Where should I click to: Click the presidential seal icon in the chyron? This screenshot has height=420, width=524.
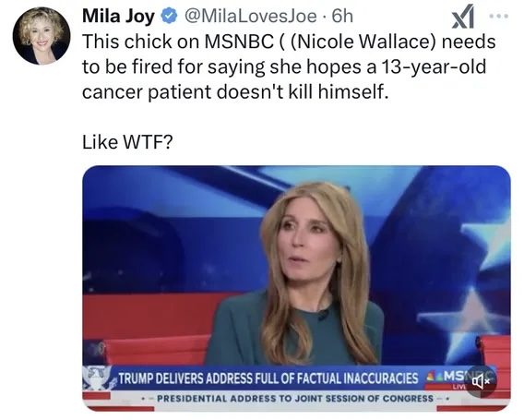pos(97,378)
